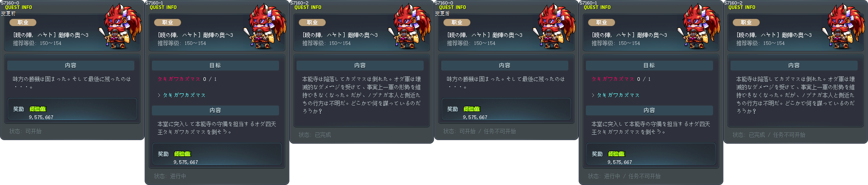The image size is (868, 185).
Task: Click the red タキガワカズマス 0 / 1 objective in 进行中 panel
Action: 187,79
